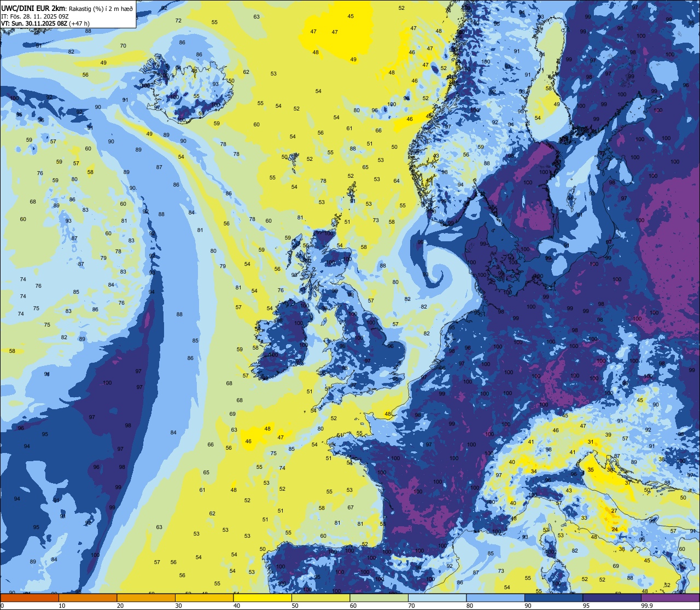Click the legend tick label 10
Image resolution: width=700 pixels, height=610 pixels.
coord(62,606)
